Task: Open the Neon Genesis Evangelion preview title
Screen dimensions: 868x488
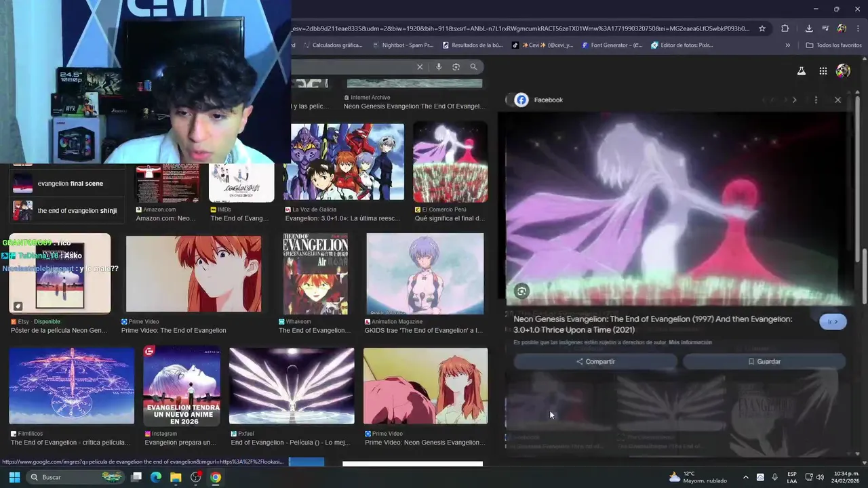Action: tap(653, 324)
